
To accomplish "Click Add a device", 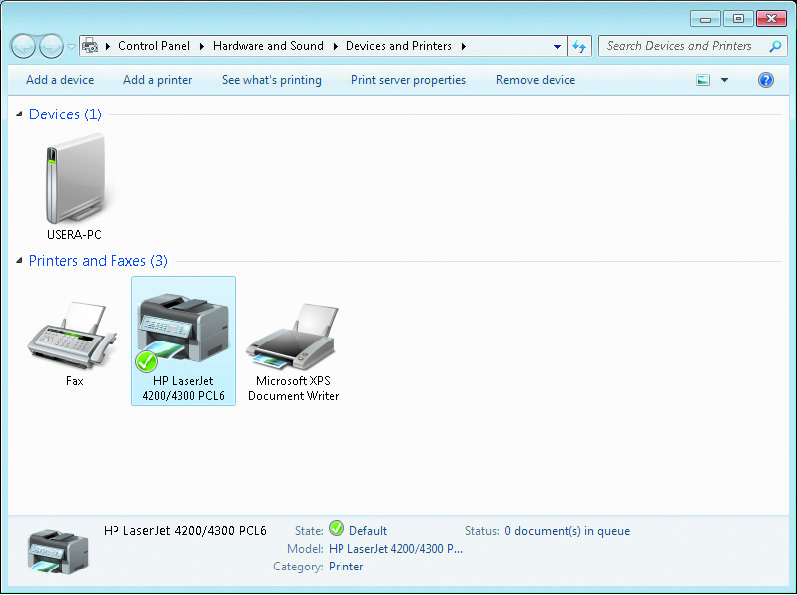I will [60, 80].
